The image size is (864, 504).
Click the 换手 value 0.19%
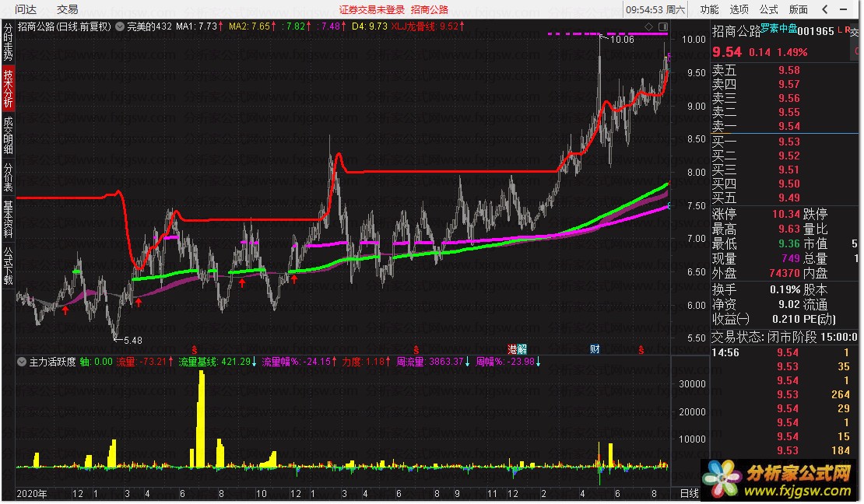pos(785,289)
